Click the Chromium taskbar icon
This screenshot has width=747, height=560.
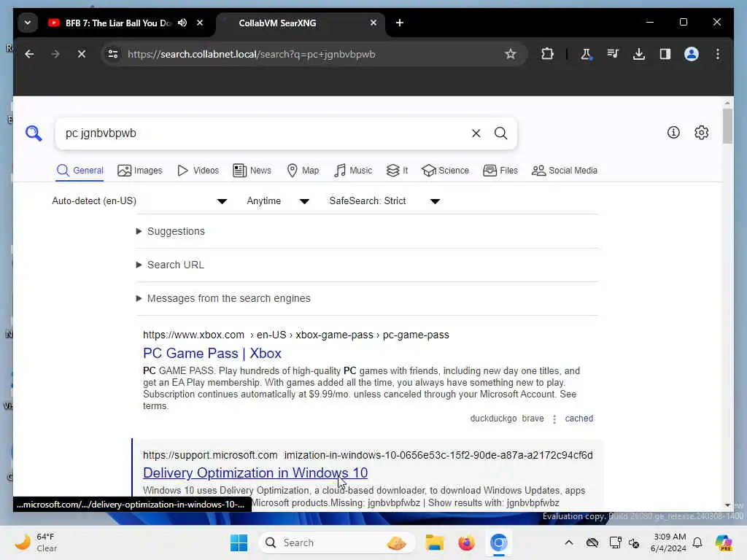[x=498, y=542]
